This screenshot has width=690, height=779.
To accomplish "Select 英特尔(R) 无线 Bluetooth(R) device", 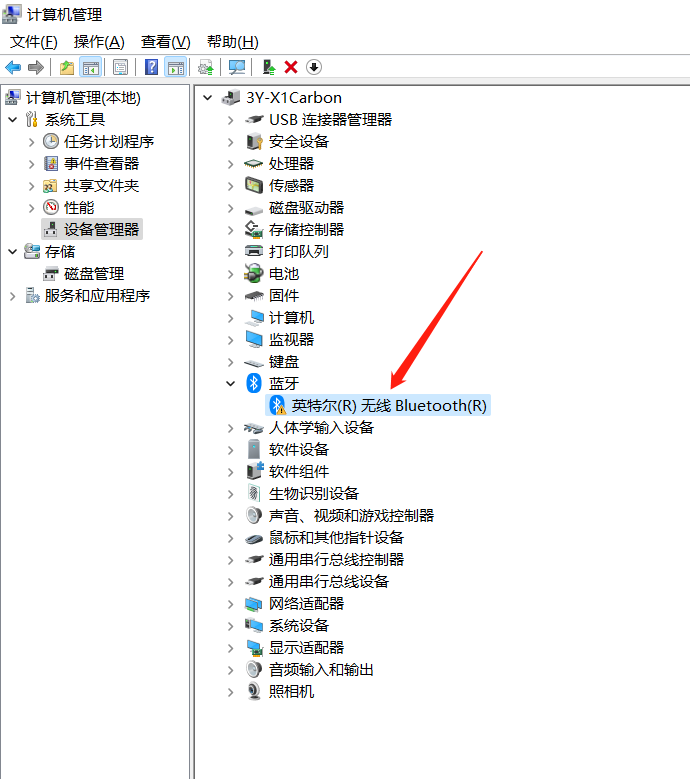I will point(378,405).
